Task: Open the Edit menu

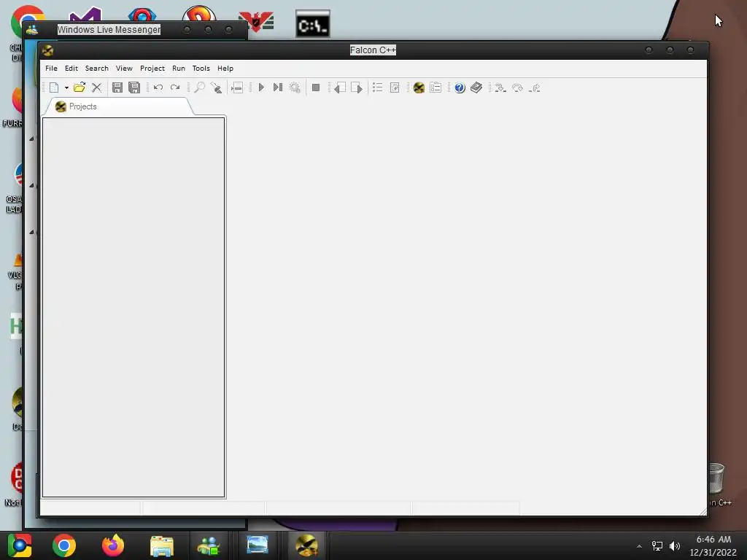Action: pos(71,68)
